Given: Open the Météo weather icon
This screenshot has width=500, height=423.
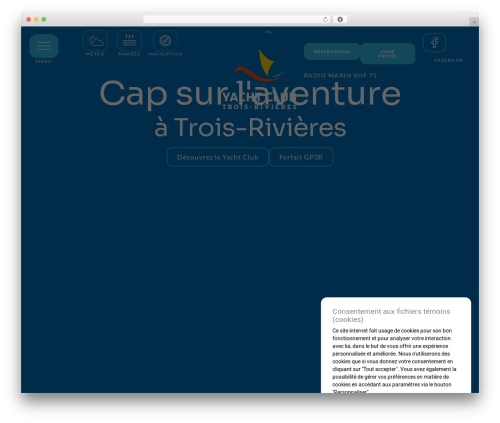Looking at the screenshot, I should tap(95, 41).
